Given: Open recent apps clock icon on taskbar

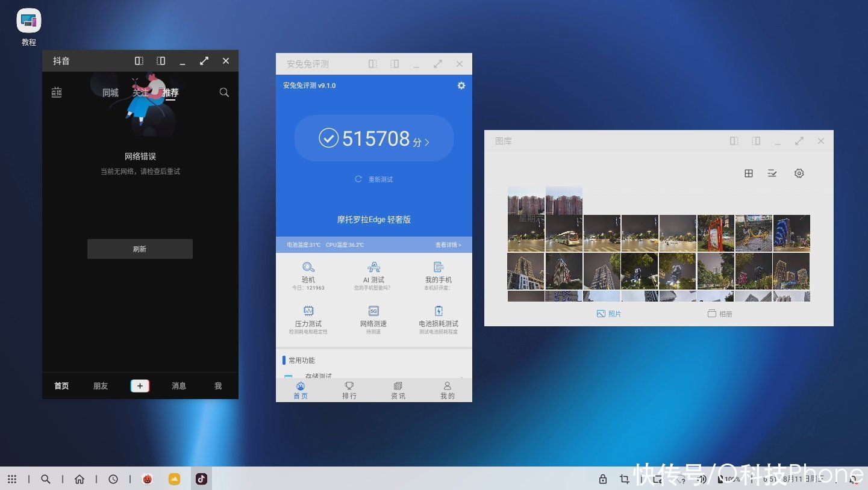Looking at the screenshot, I should point(113,479).
